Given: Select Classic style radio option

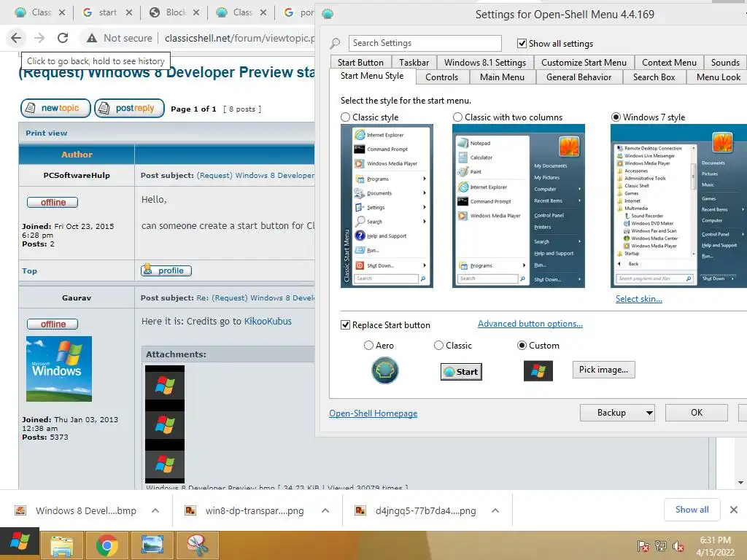Looking at the screenshot, I should click(x=345, y=117).
